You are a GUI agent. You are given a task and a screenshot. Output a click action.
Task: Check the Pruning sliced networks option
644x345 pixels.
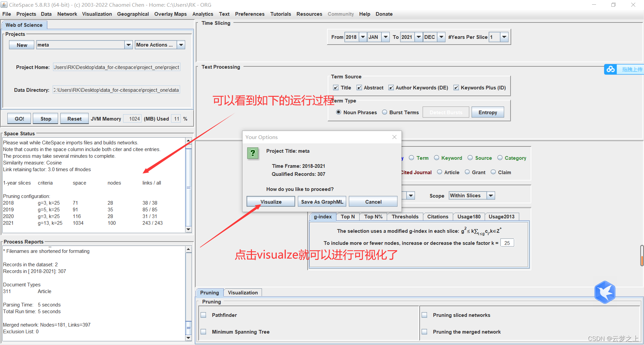pos(424,315)
